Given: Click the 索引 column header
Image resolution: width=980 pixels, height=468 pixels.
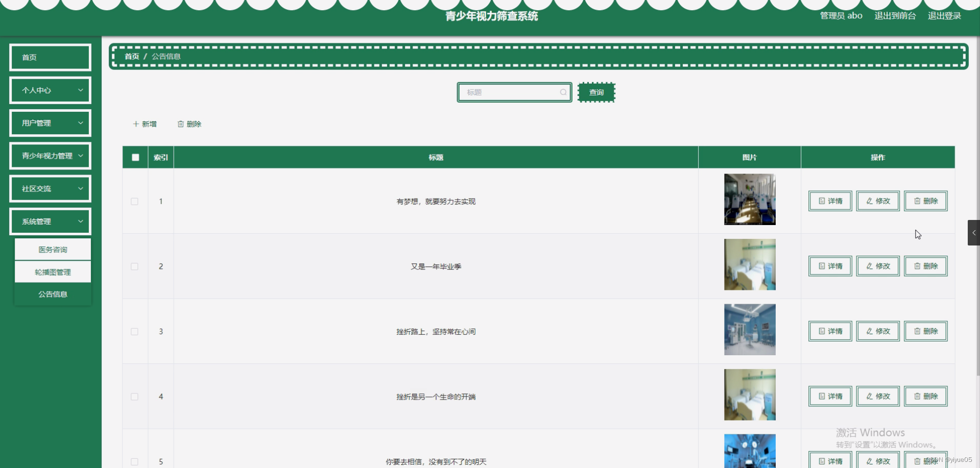Looking at the screenshot, I should [x=161, y=157].
